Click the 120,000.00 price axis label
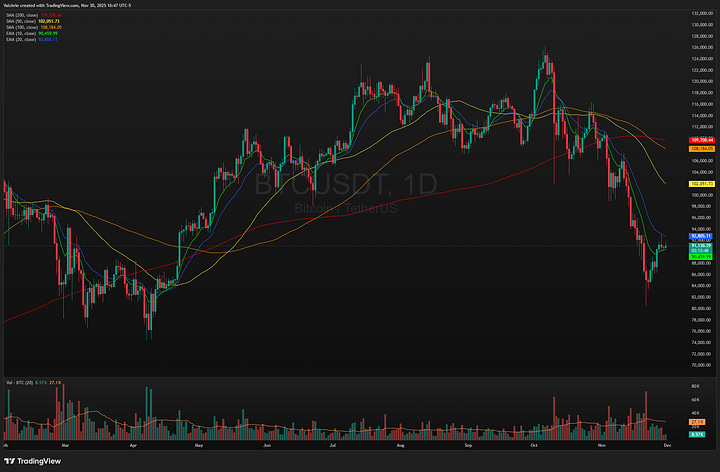 702,81
